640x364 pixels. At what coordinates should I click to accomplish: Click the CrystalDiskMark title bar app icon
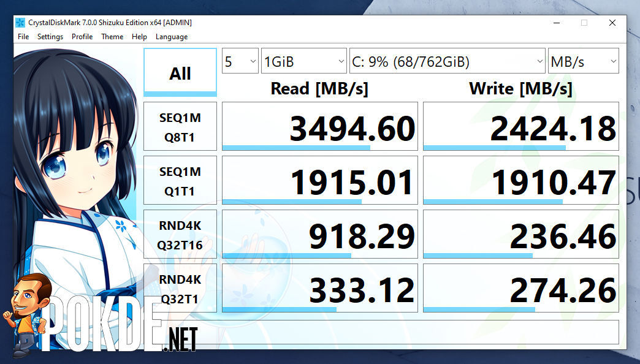coord(20,23)
